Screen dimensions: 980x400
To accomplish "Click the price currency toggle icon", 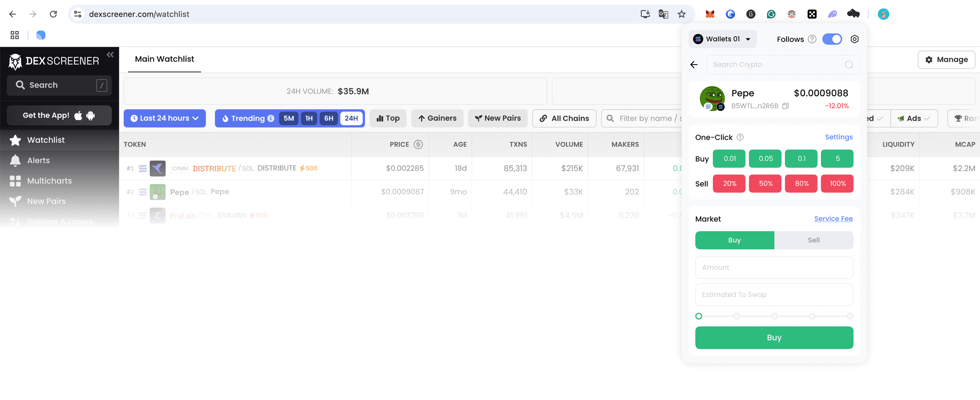I will coord(418,144).
